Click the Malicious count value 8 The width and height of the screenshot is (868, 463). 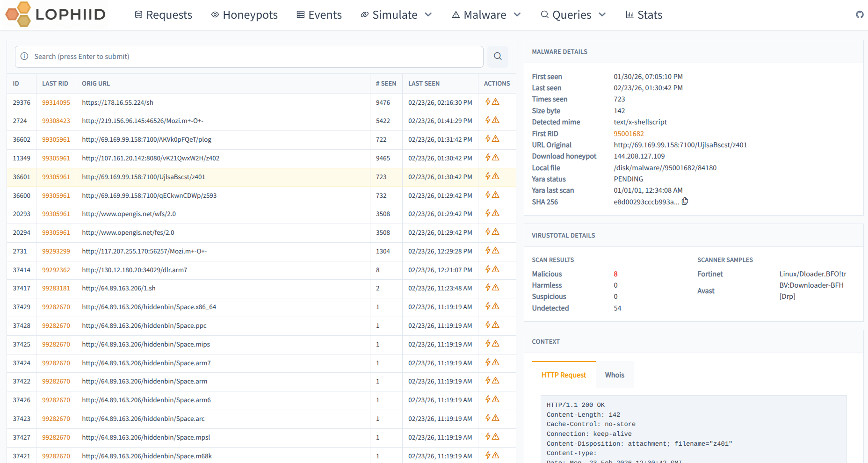click(x=615, y=274)
